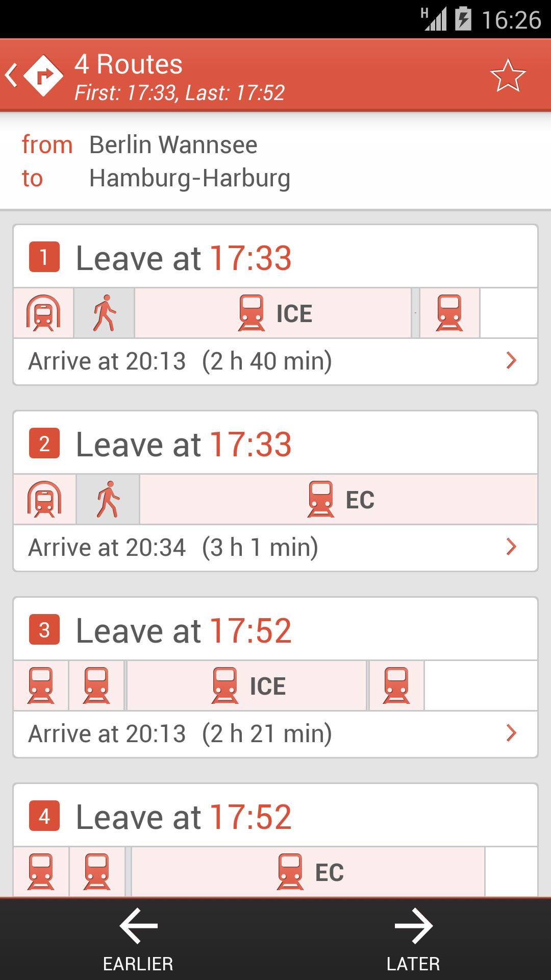Screen dimensions: 551x980
Task: Tap walking segment icon in route 1
Action: click(105, 313)
